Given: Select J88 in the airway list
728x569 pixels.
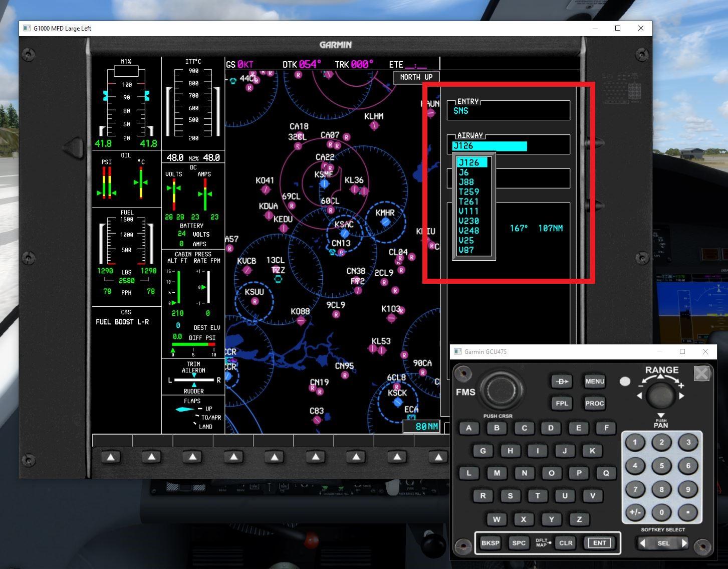Looking at the screenshot, I should click(466, 182).
